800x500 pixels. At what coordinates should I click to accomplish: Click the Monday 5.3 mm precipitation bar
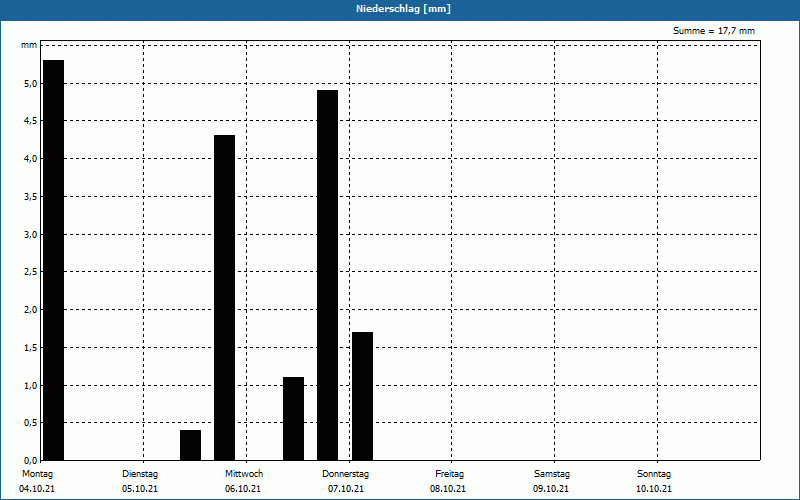[x=54, y=260]
